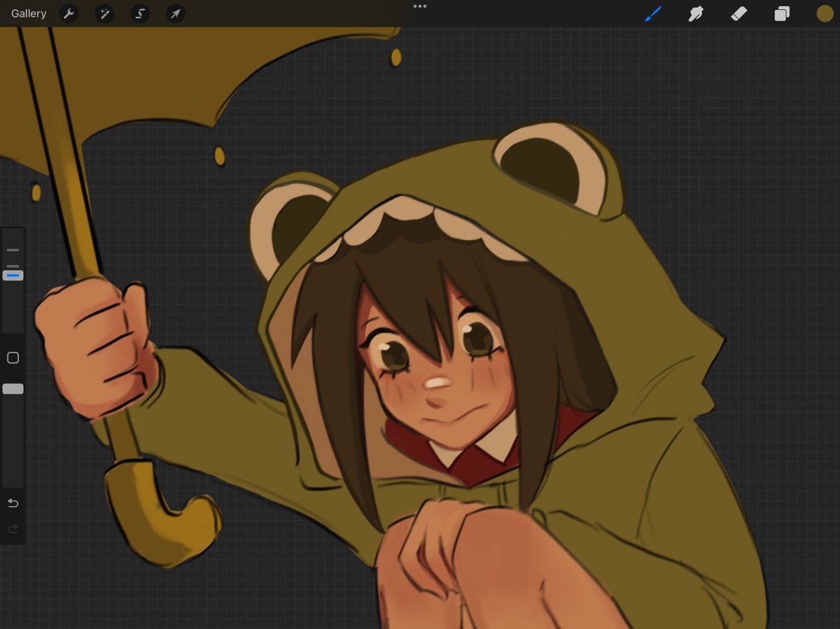Image resolution: width=840 pixels, height=629 pixels.
Task: Open the Adjustments magic wand menu
Action: coord(104,13)
